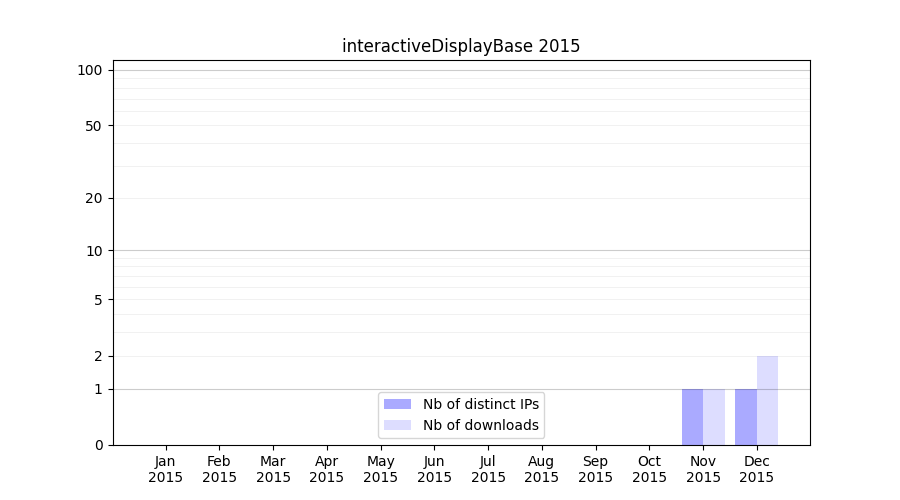This screenshot has height=500, width=900.
Task: Click the December downloads bar
Action: [767, 400]
